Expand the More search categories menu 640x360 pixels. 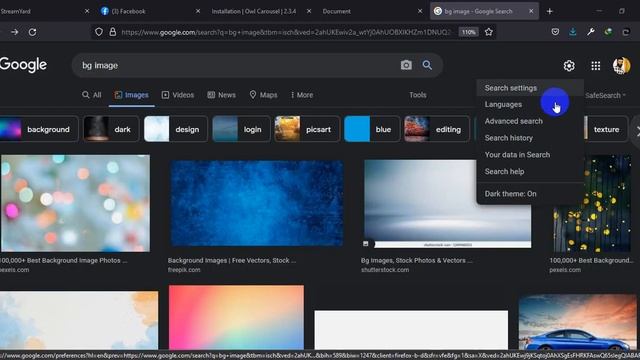click(302, 95)
